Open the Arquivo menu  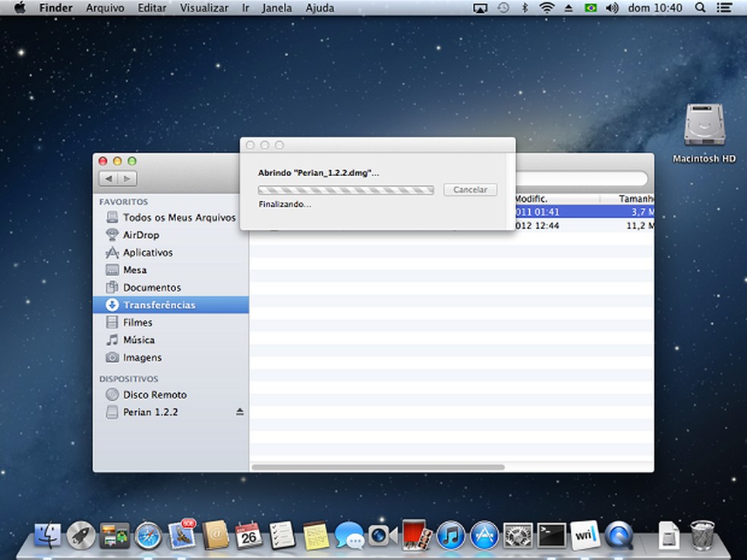[105, 8]
